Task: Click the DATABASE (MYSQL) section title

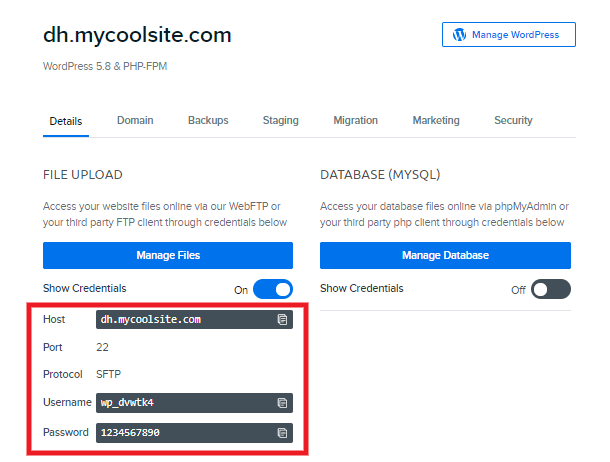Action: click(380, 175)
